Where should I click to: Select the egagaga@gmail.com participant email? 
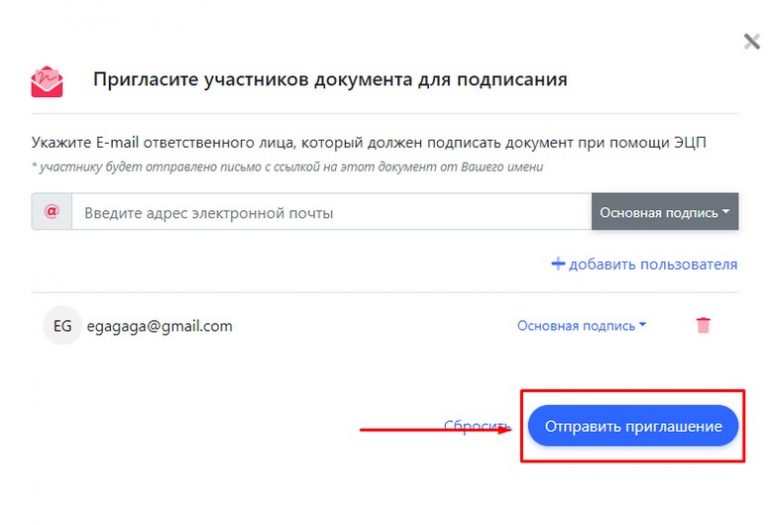(x=160, y=326)
